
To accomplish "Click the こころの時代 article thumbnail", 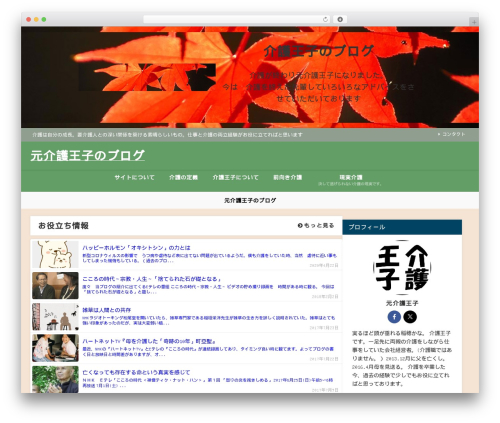I will pyautogui.click(x=55, y=285).
